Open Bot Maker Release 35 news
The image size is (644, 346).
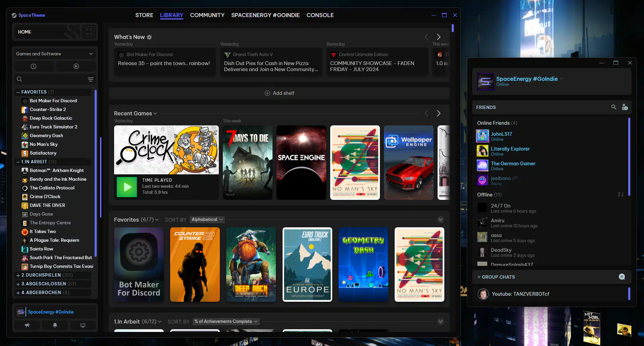pyautogui.click(x=164, y=62)
